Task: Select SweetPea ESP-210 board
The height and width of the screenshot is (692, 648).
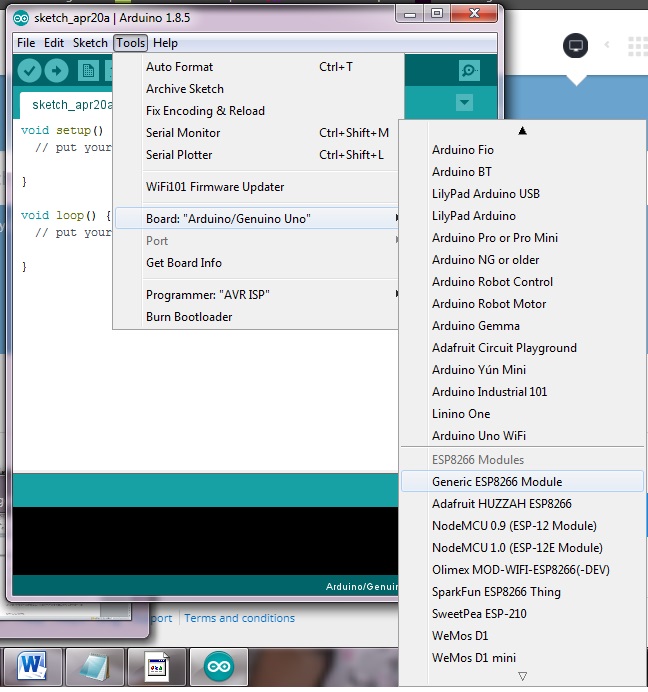Action: pos(522,614)
